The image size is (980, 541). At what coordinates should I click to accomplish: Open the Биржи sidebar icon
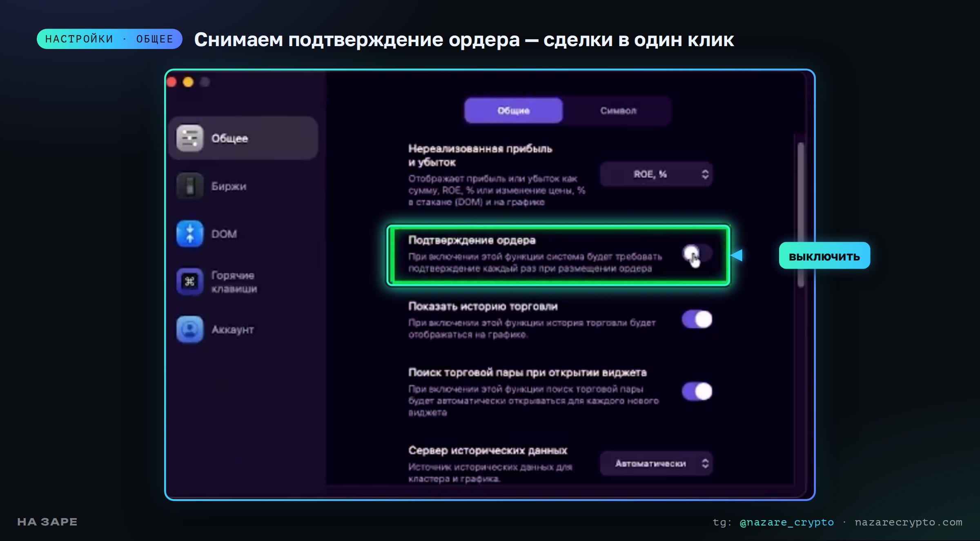pyautogui.click(x=189, y=186)
